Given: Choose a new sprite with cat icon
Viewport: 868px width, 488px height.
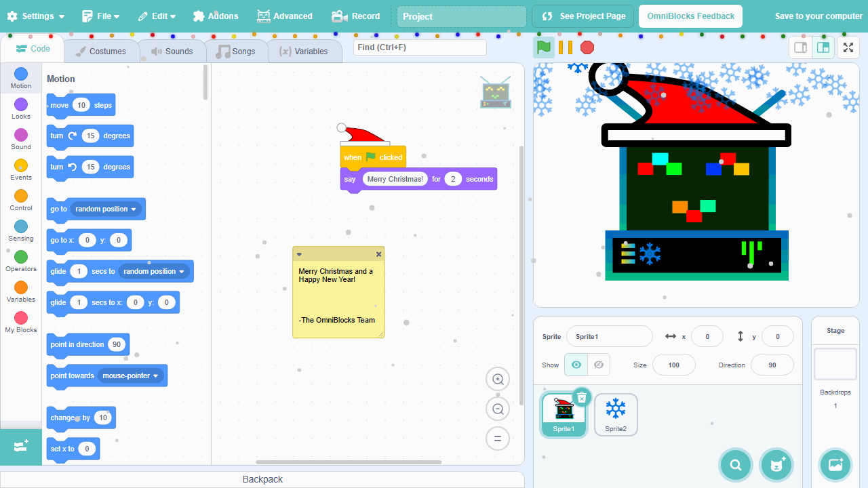Looking at the screenshot, I should click(x=776, y=465).
